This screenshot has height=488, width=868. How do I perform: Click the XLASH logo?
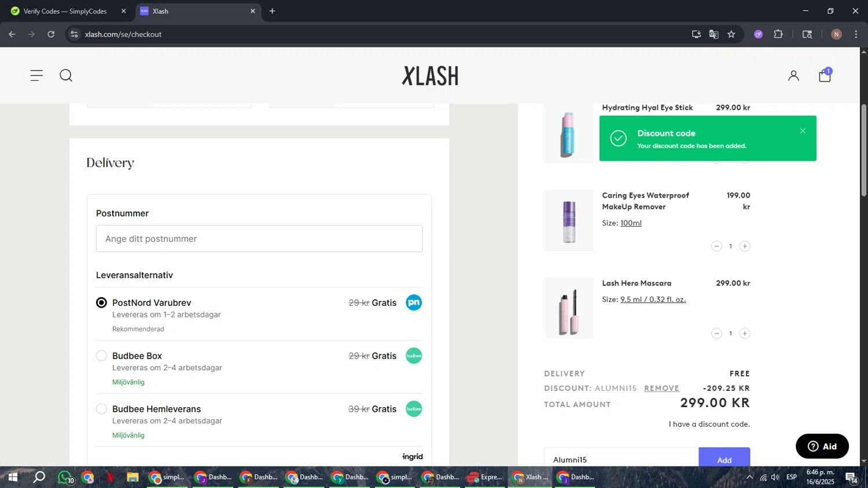click(431, 76)
